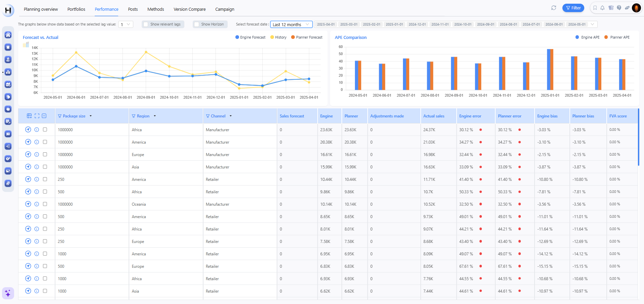Click the add-column table icon in header

pyautogui.click(x=29, y=116)
